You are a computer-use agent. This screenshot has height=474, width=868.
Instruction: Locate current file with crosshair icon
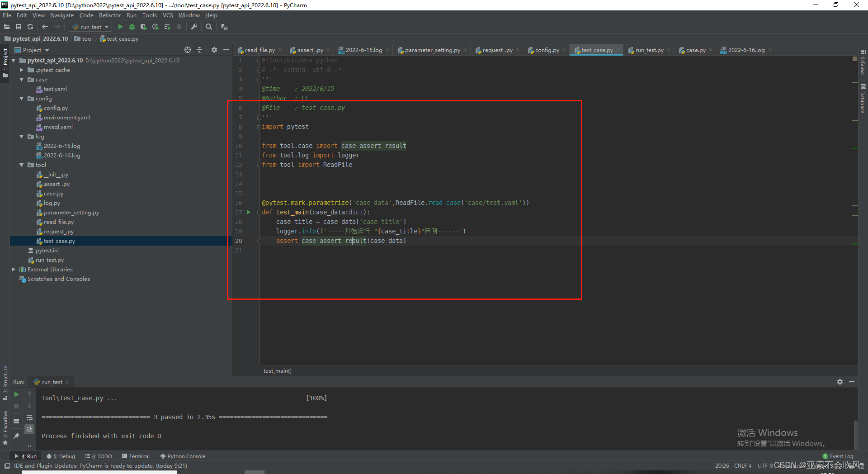pyautogui.click(x=188, y=50)
